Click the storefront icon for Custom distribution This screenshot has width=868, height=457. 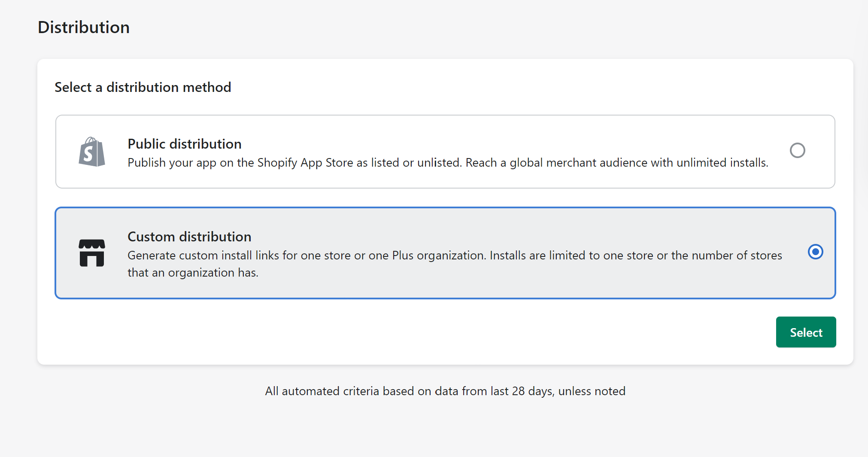(x=91, y=253)
